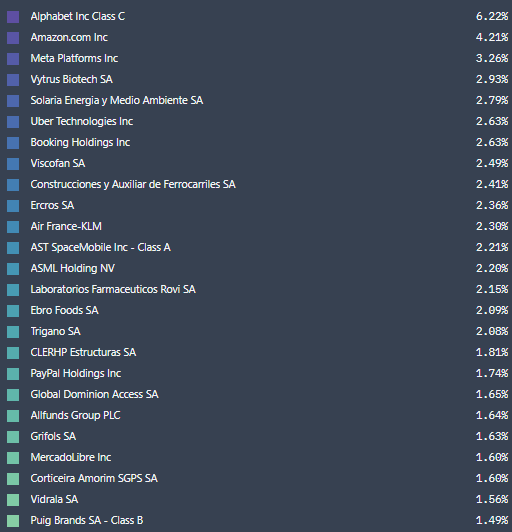Select Construcciones y Auxiliar de Ferrocarriles SA

point(133,184)
